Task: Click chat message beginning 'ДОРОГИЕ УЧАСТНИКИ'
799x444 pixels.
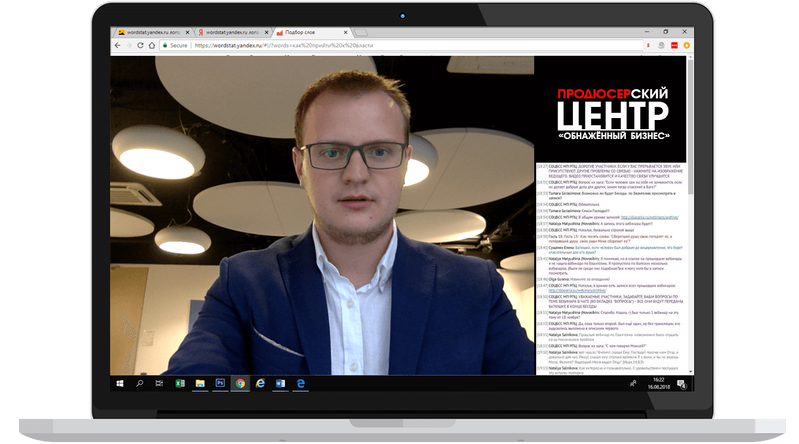Action: tap(609, 171)
